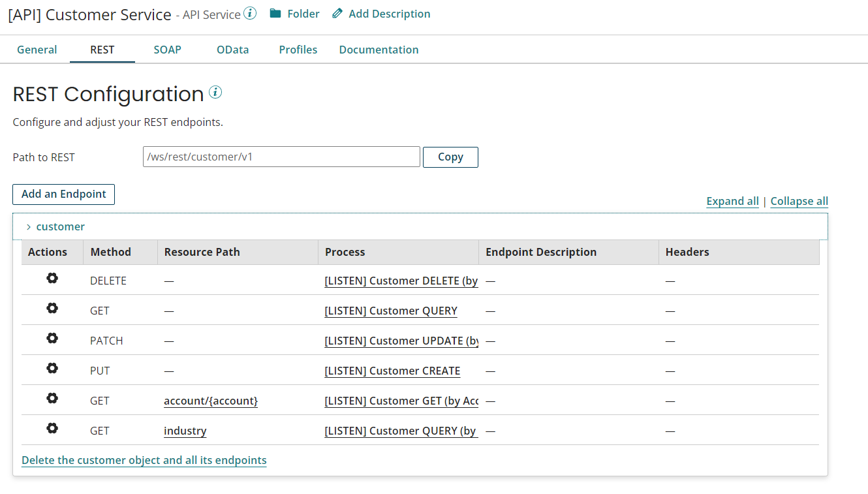Open the actions gear for the PATCH endpoint
This screenshot has height=494, width=868.
point(52,338)
